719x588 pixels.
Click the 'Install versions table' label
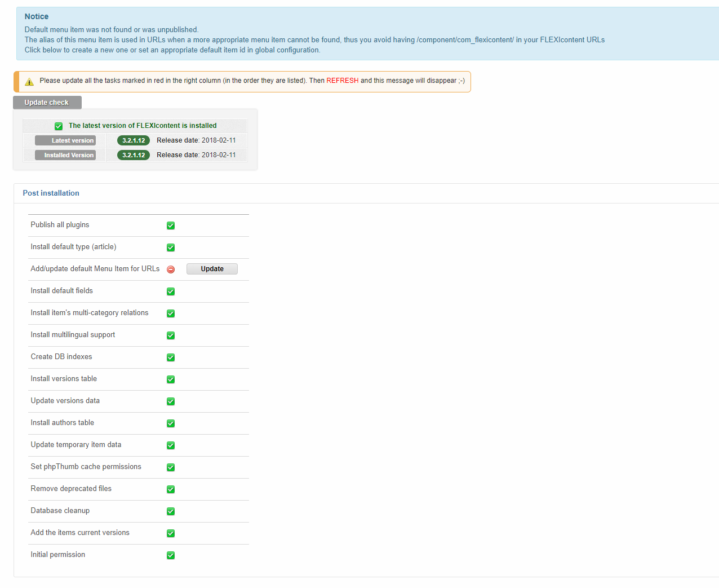tap(64, 378)
